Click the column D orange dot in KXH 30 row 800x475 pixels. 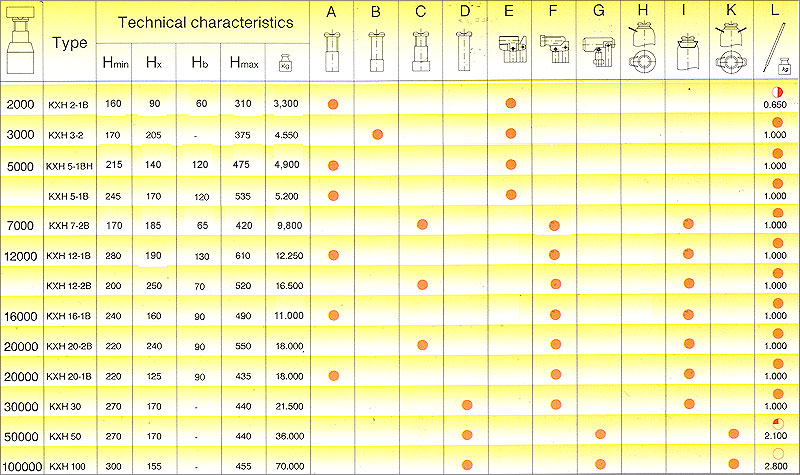[x=466, y=405]
